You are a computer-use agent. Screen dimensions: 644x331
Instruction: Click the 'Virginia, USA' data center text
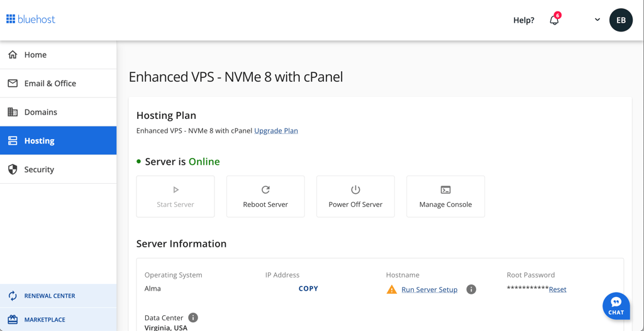[x=166, y=328]
